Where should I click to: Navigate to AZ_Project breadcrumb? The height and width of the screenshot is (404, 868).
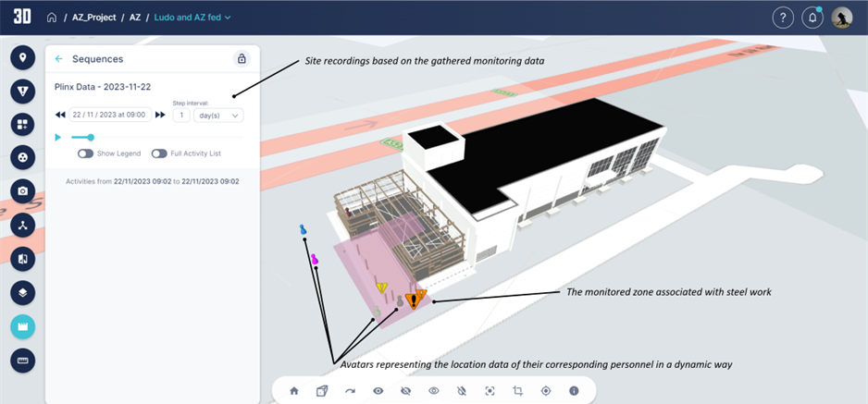click(x=94, y=18)
